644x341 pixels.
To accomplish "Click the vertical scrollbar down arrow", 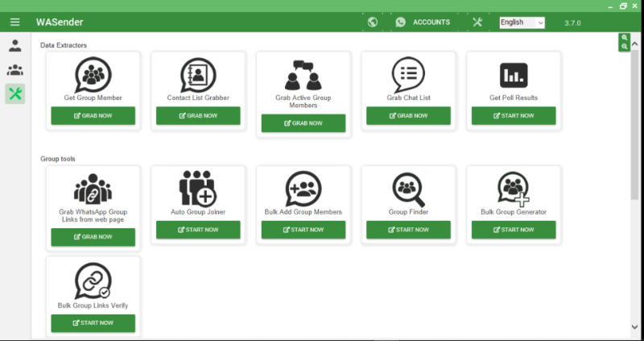I will coord(634,326).
